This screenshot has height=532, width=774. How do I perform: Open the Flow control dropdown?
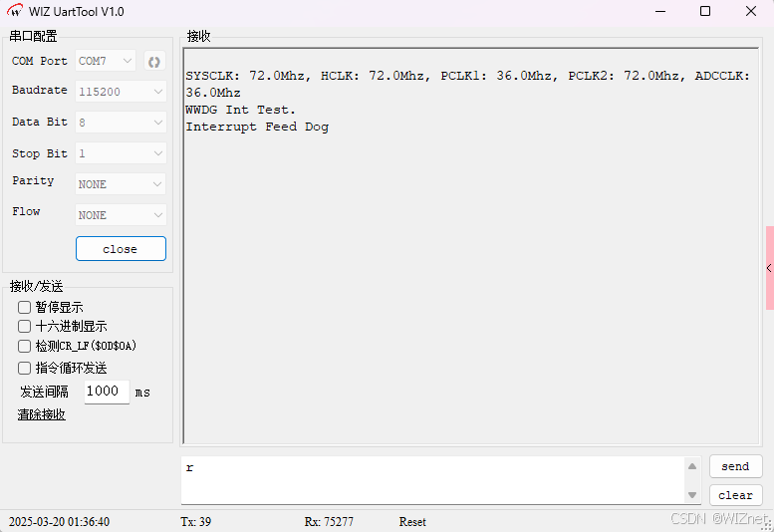tap(121, 215)
